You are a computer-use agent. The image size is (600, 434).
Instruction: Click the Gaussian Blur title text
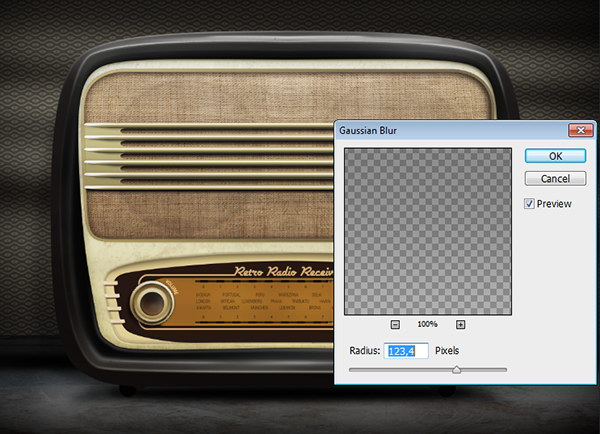pyautogui.click(x=368, y=131)
